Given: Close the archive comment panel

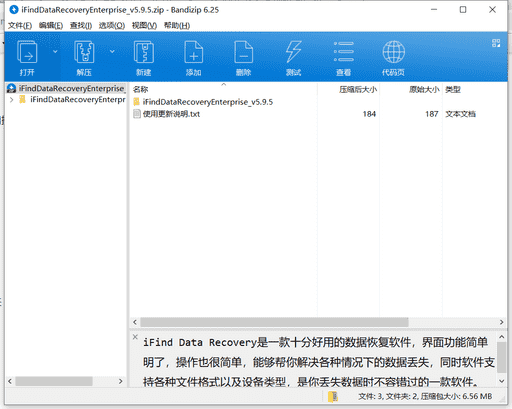Looking at the screenshot, I should pos(135,337).
